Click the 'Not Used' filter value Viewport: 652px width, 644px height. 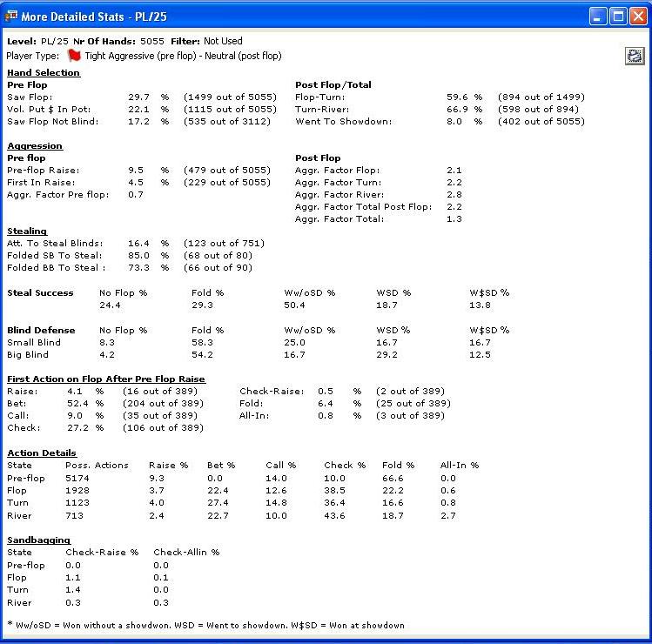click(x=223, y=41)
